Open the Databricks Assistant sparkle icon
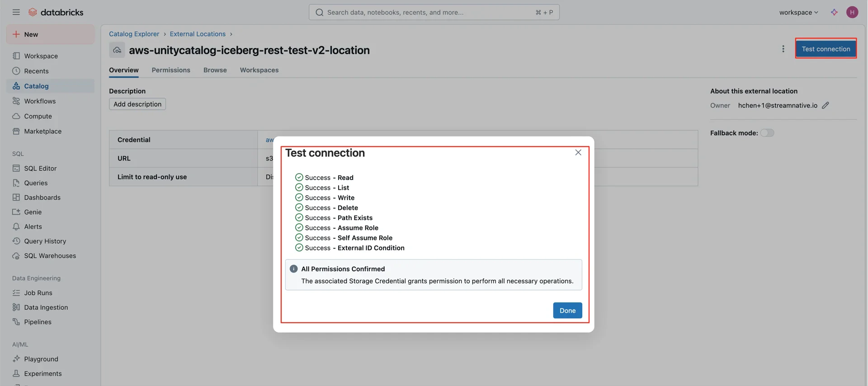Screen dimensions: 868x386 [834, 12]
